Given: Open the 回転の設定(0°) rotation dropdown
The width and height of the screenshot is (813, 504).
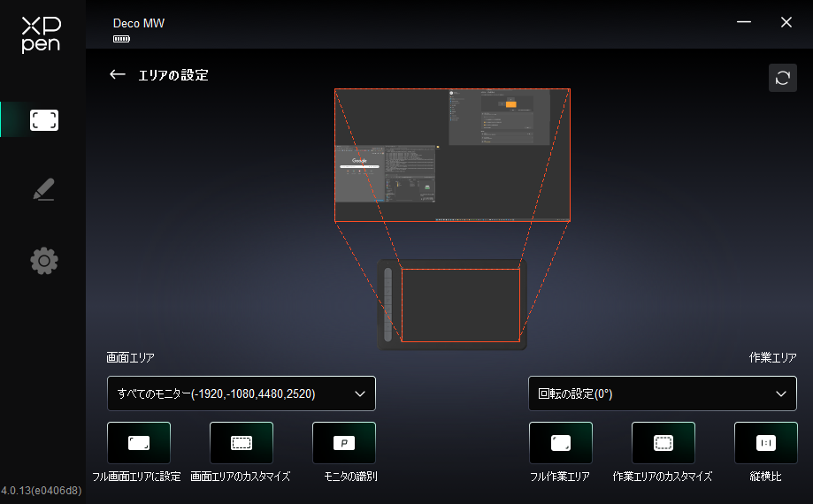Looking at the screenshot, I should (x=662, y=393).
